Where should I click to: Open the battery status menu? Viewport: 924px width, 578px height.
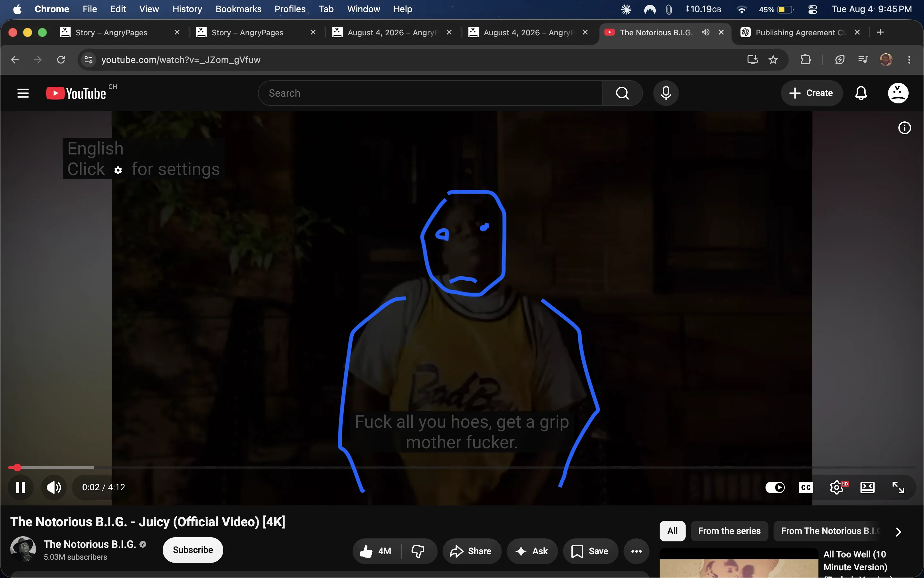[x=777, y=9]
